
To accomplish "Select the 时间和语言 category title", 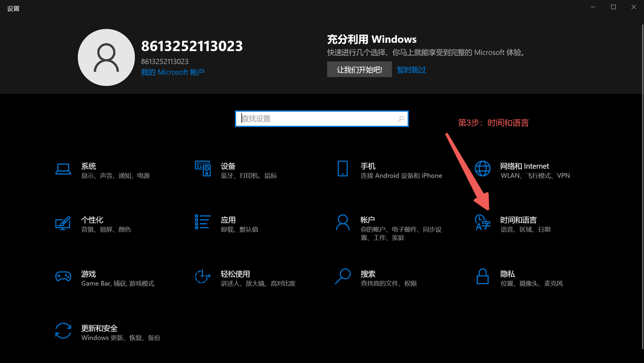I will [x=518, y=220].
